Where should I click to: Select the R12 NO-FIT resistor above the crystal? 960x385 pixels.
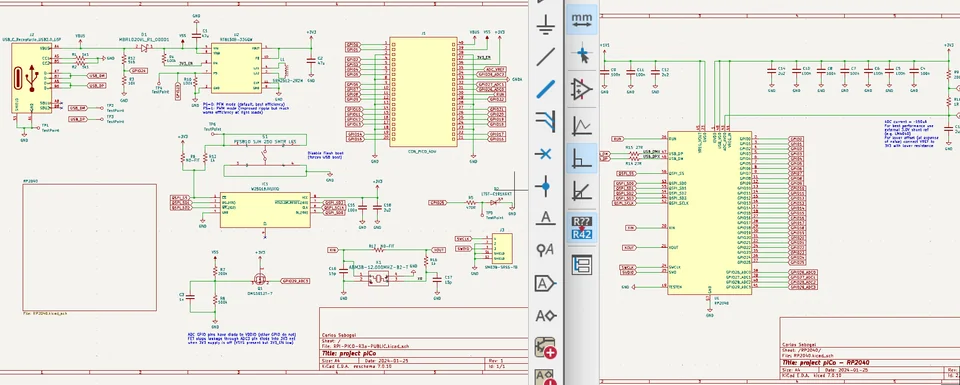click(379, 250)
